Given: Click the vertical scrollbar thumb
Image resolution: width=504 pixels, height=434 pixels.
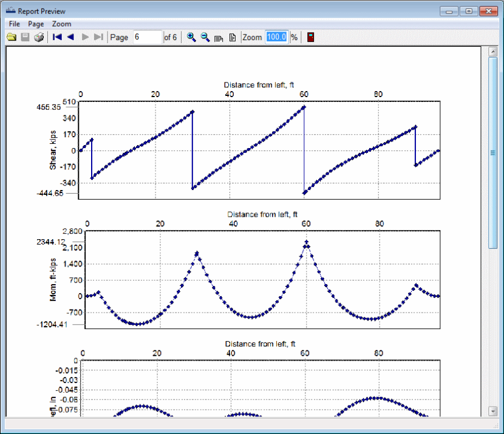Looking at the screenshot, I should click(x=492, y=153).
